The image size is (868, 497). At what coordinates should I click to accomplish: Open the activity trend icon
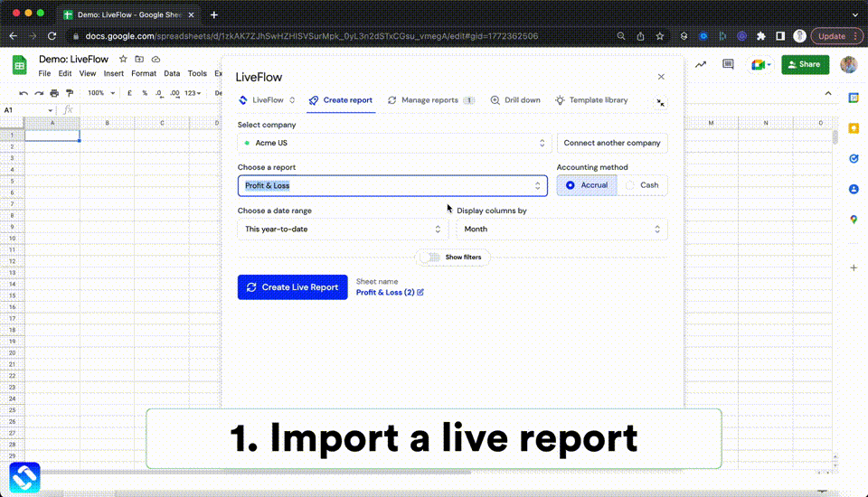(x=701, y=65)
